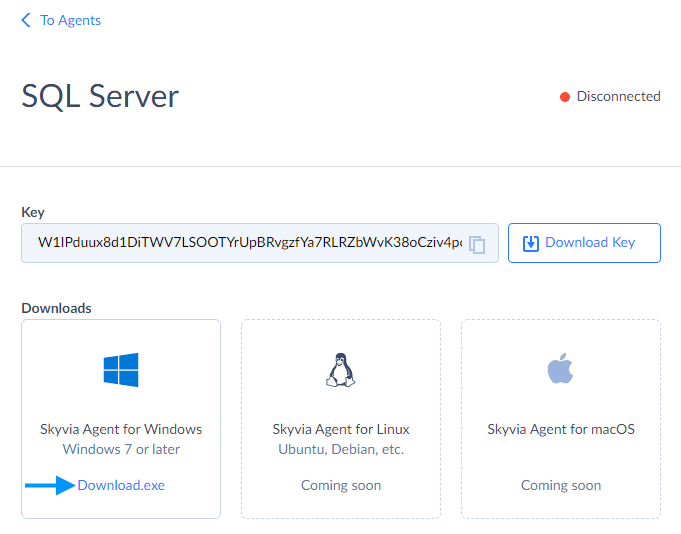Screen dimensions: 681x534
Task: Click the Linux penguin icon
Action: (340, 370)
